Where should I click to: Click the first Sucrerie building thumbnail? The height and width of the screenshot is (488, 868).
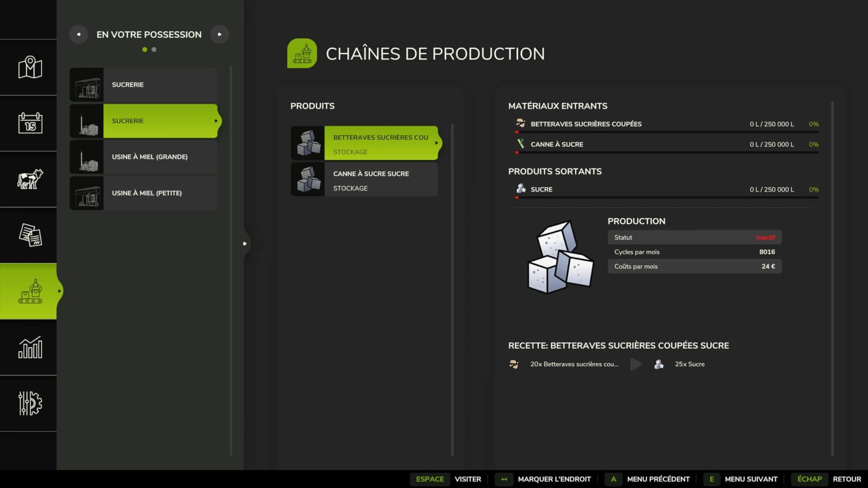pyautogui.click(x=87, y=85)
